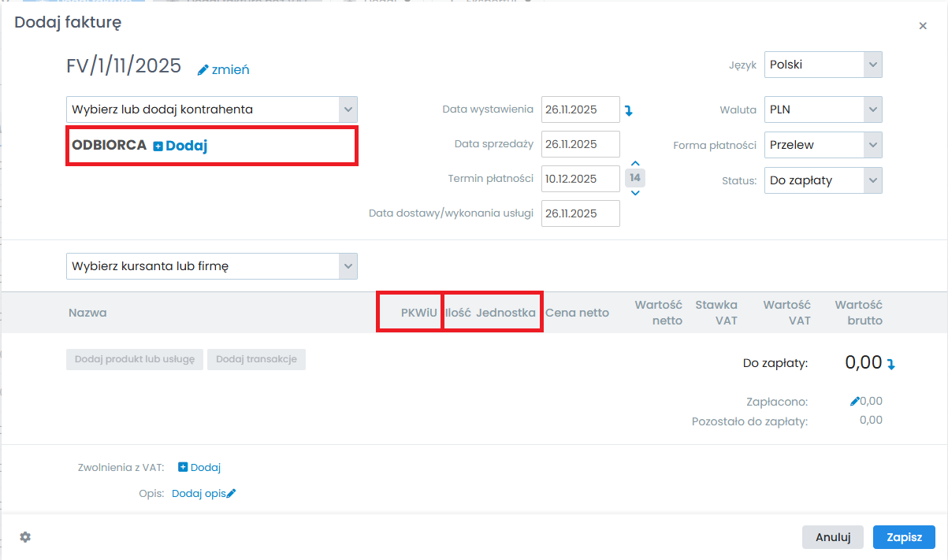Open Wybierz lub dodaj kontrahenta dropdown
This screenshot has height=560, width=948.
pos(348,109)
